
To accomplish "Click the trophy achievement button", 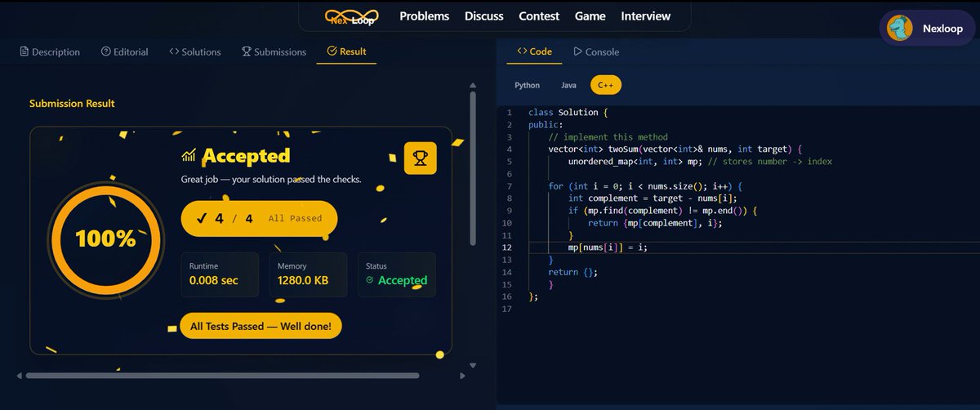I will [x=421, y=158].
